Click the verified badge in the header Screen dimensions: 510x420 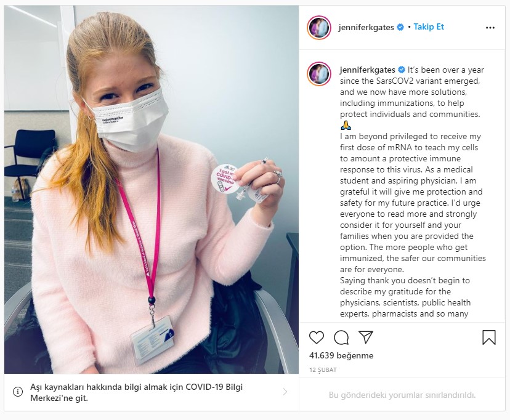[401, 27]
